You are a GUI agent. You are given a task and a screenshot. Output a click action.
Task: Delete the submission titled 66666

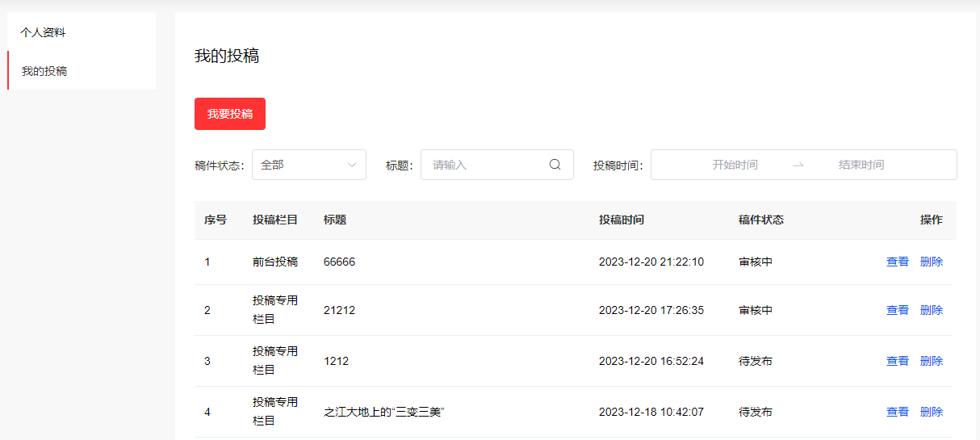point(931,262)
